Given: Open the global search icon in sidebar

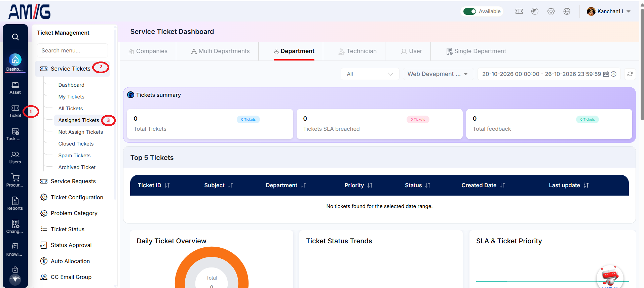Looking at the screenshot, I should [x=15, y=37].
